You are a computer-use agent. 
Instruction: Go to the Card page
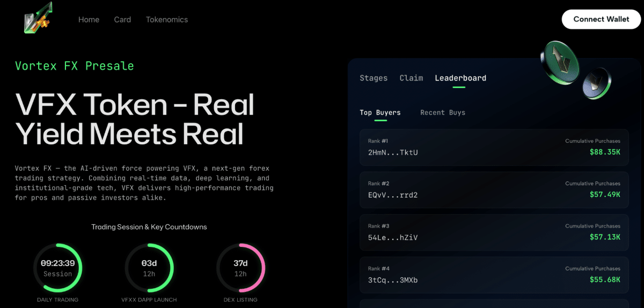[122, 19]
